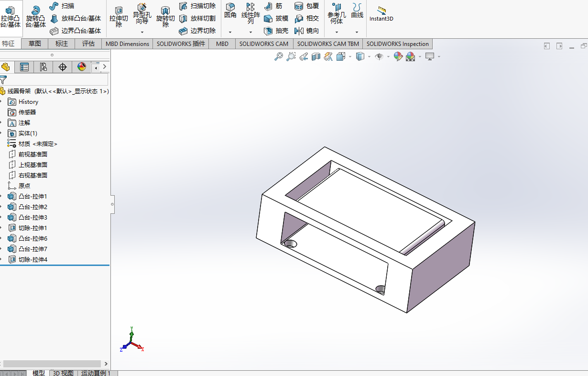The height and width of the screenshot is (376, 588).
Task: Choose the 镜向 mirror tool
Action: tap(306, 31)
